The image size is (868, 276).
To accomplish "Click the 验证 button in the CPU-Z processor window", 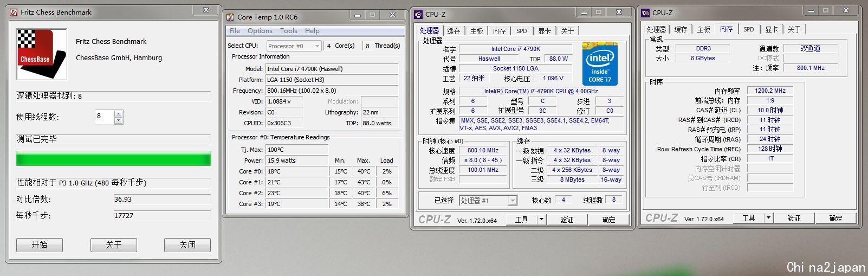I will (x=567, y=219).
